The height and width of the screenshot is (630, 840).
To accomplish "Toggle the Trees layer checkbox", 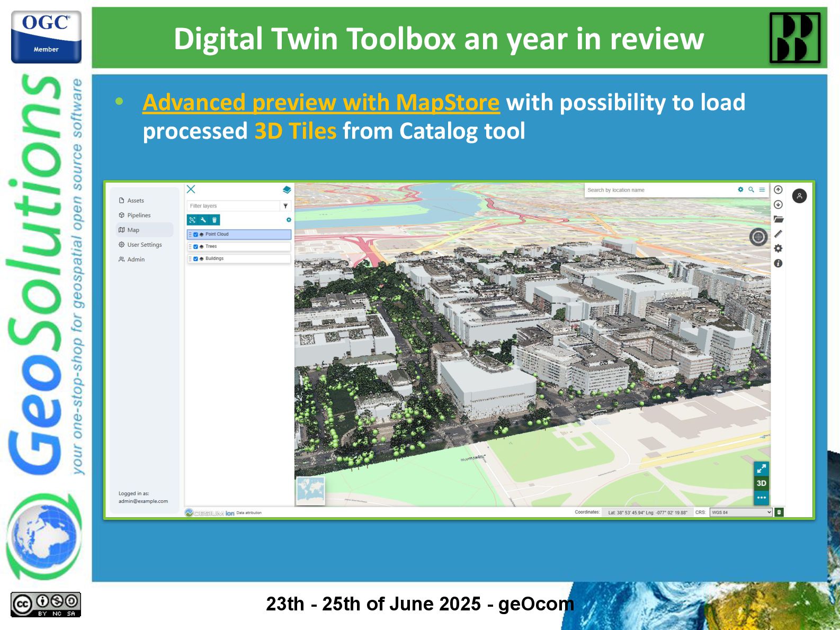I will coord(195,247).
